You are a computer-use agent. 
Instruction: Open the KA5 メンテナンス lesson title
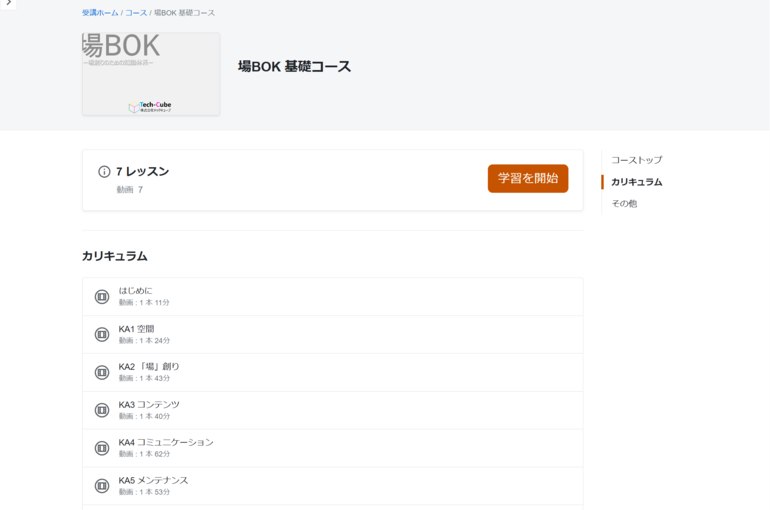153,480
